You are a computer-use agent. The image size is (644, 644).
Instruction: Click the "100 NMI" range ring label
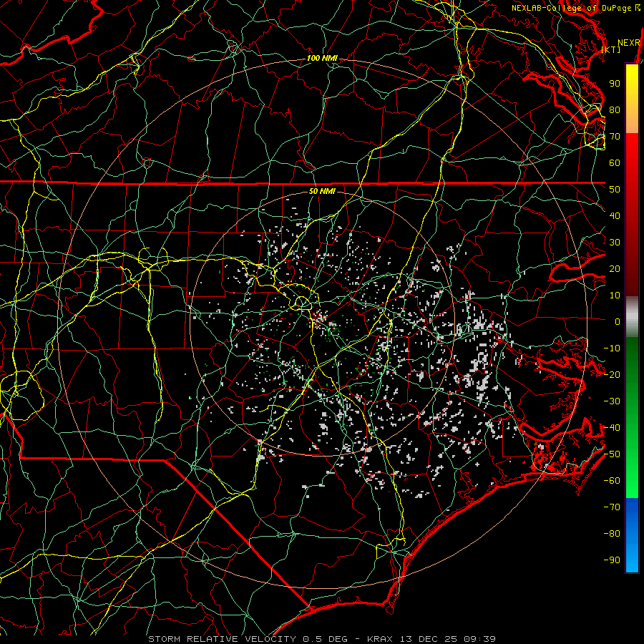[x=322, y=59]
